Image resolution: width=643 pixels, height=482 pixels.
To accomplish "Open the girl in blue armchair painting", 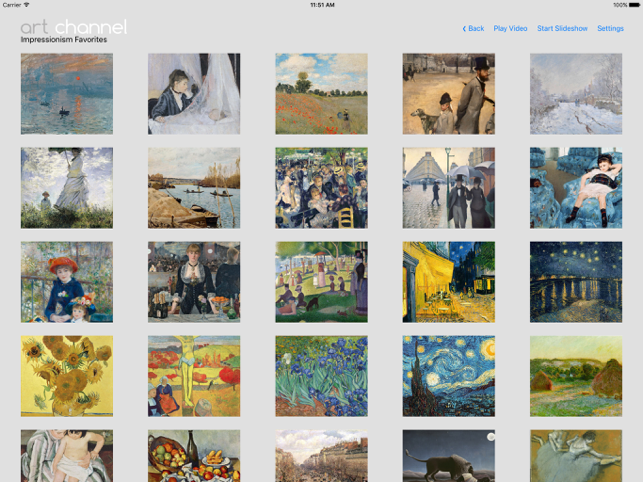I will click(576, 188).
